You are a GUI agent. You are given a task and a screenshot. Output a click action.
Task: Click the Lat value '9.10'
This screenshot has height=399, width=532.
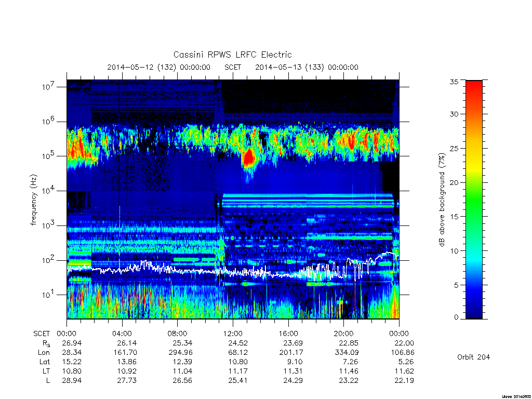point(295,362)
